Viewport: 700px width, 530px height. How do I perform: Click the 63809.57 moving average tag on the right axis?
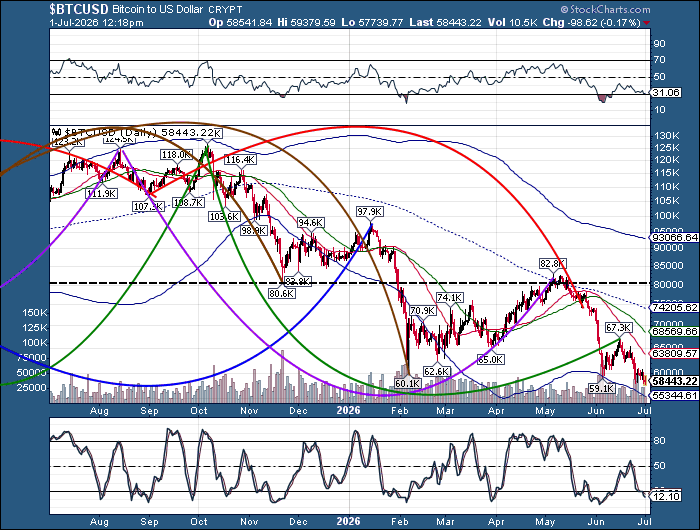(674, 354)
